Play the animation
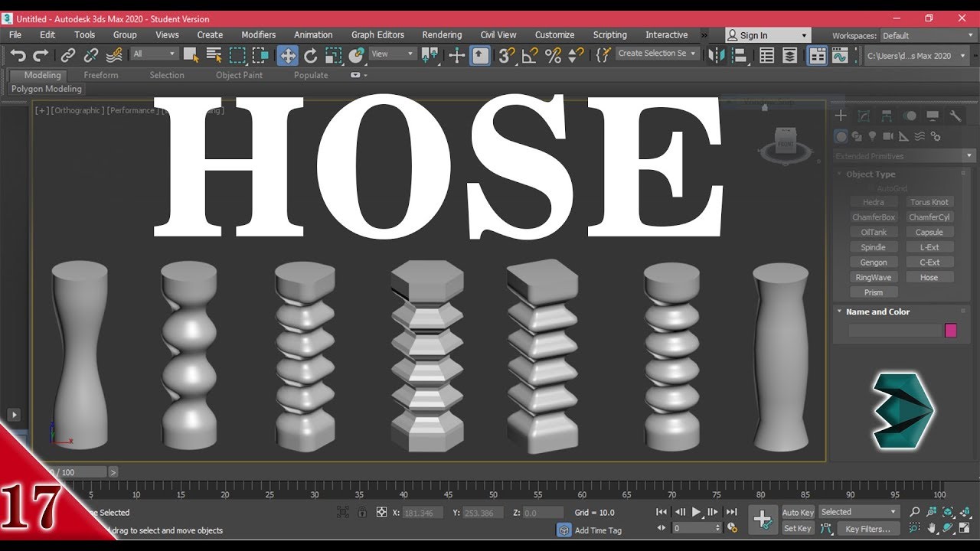Image resolution: width=980 pixels, height=551 pixels. 697,512
